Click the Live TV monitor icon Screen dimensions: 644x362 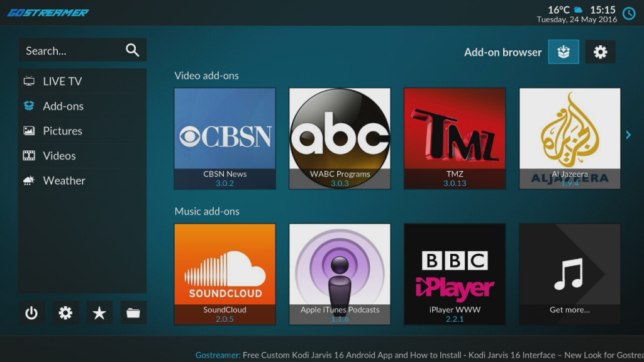click(x=29, y=81)
